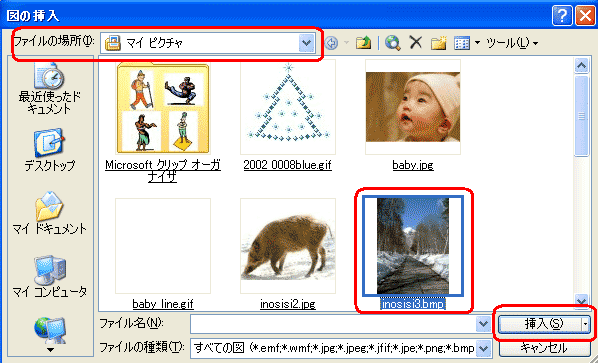This screenshot has height=363, width=598.
Task: Click the baby.jpg file name
Action: 413,165
